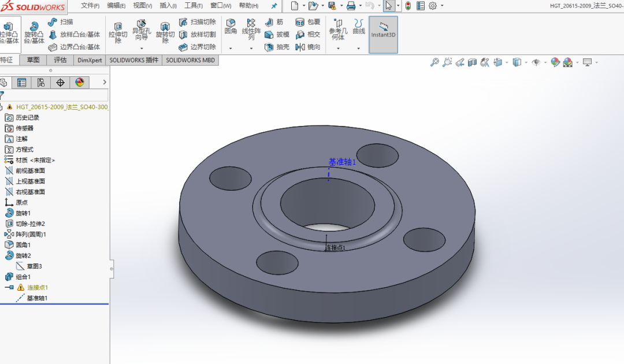This screenshot has height=364, width=624.
Task: Expand the 参考几何体 reference geometry dropdown
Action: pyautogui.click(x=338, y=49)
